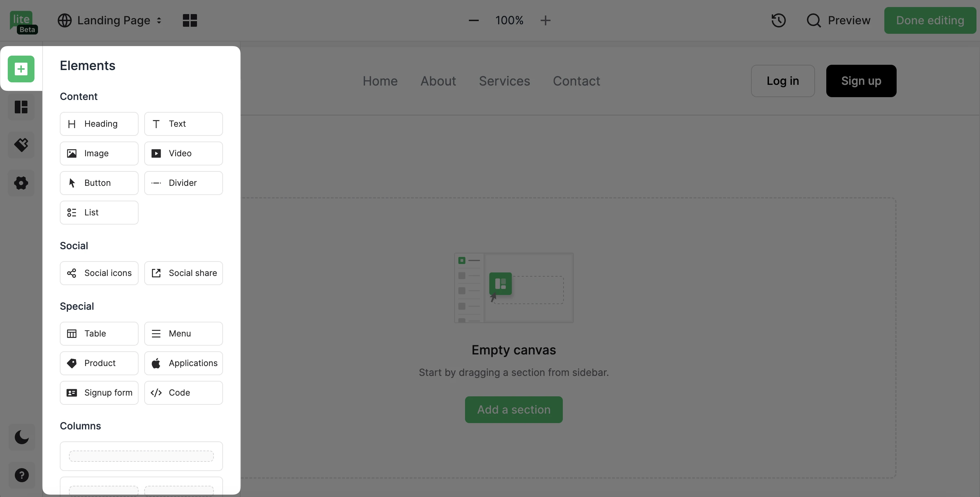Viewport: 980px width, 497px height.
Task: Click the help question mark icon
Action: click(22, 475)
